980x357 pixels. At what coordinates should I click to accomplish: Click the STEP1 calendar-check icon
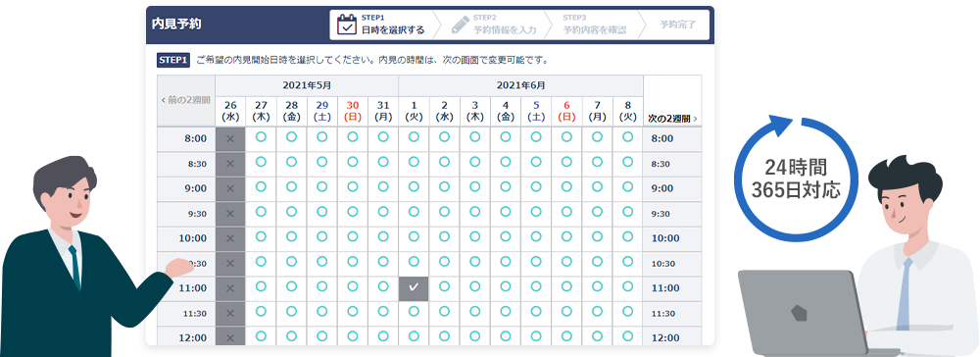(347, 25)
